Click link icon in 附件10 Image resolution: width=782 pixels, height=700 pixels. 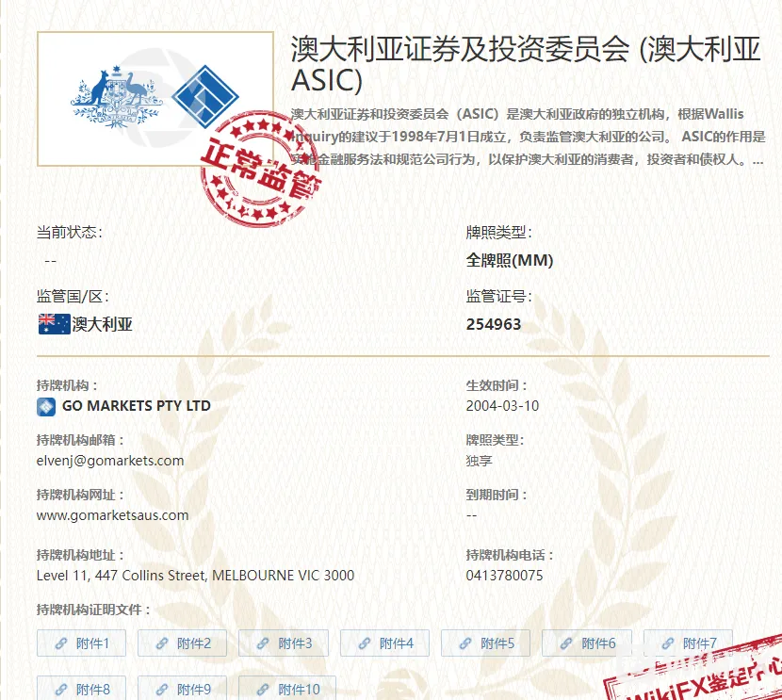(x=263, y=690)
